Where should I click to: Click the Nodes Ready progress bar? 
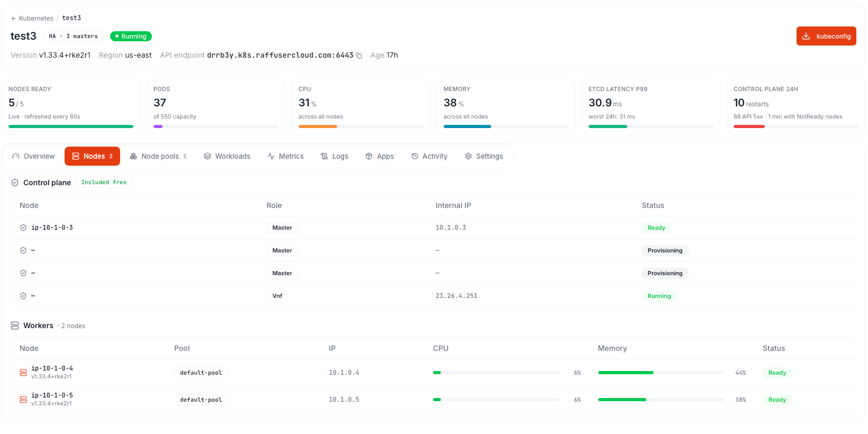point(71,126)
